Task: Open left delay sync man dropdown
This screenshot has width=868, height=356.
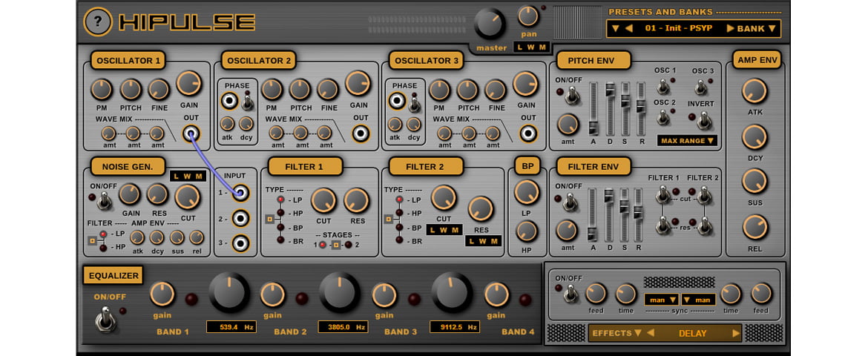Action: 662,300
